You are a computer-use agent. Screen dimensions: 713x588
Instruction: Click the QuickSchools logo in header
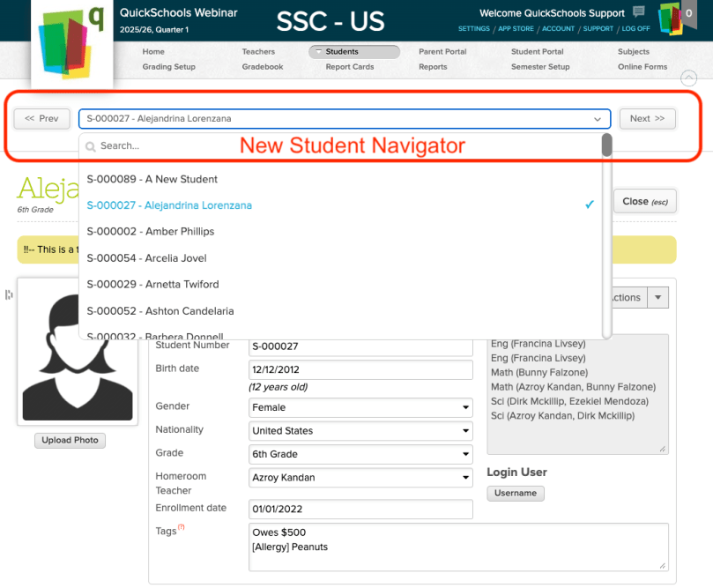click(x=63, y=46)
